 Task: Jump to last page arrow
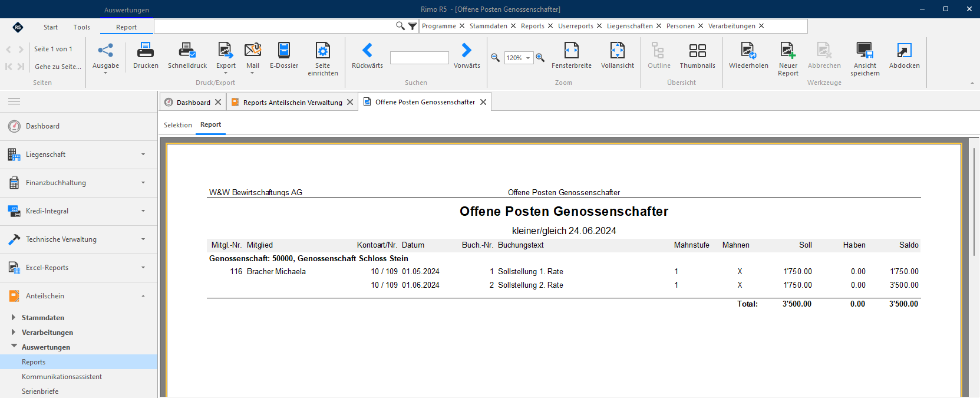(21, 67)
